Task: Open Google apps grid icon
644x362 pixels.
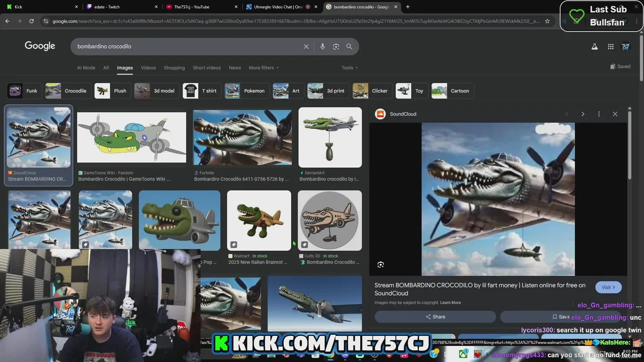Action: 611,47
